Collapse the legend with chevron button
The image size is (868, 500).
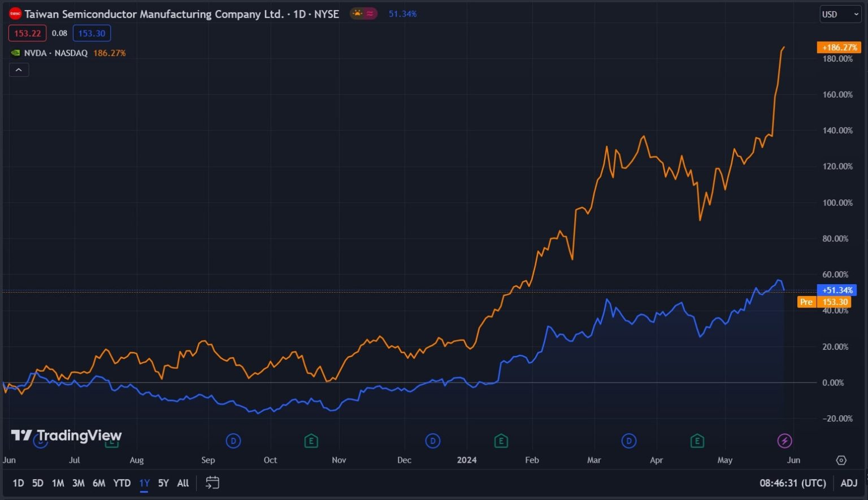[19, 70]
